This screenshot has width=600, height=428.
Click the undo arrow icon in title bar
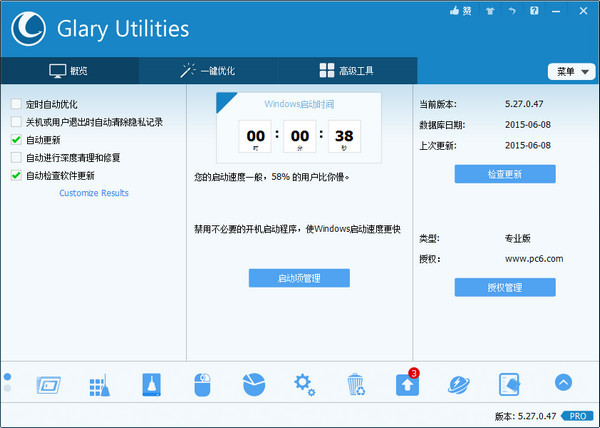pos(512,11)
